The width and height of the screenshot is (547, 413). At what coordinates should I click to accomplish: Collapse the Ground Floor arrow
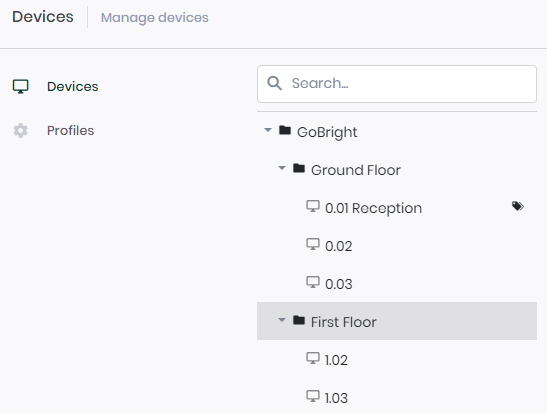(282, 168)
